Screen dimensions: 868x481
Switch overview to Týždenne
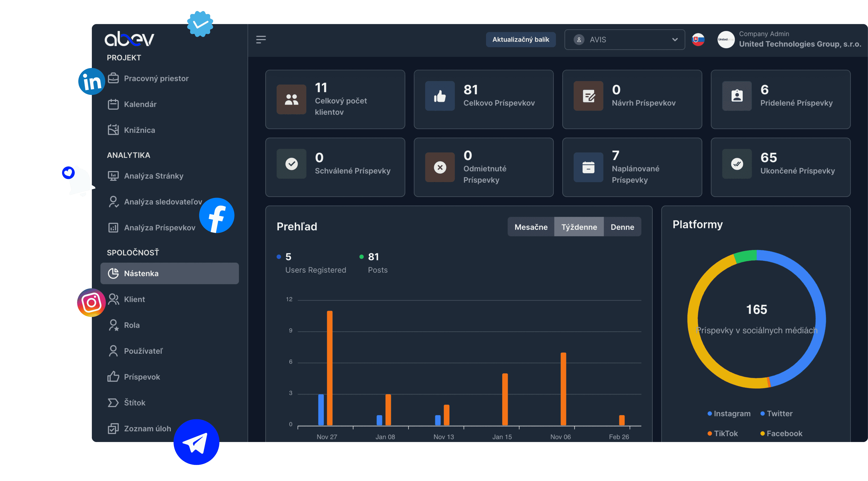click(579, 227)
